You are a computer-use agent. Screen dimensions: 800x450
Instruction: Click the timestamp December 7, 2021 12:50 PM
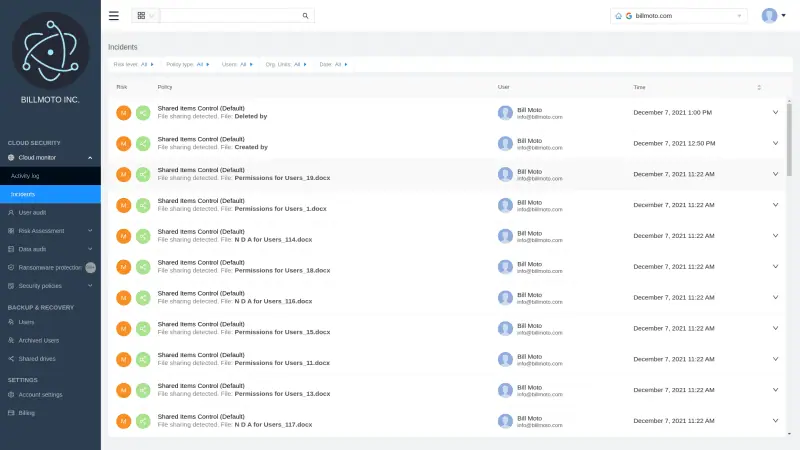tap(674, 143)
